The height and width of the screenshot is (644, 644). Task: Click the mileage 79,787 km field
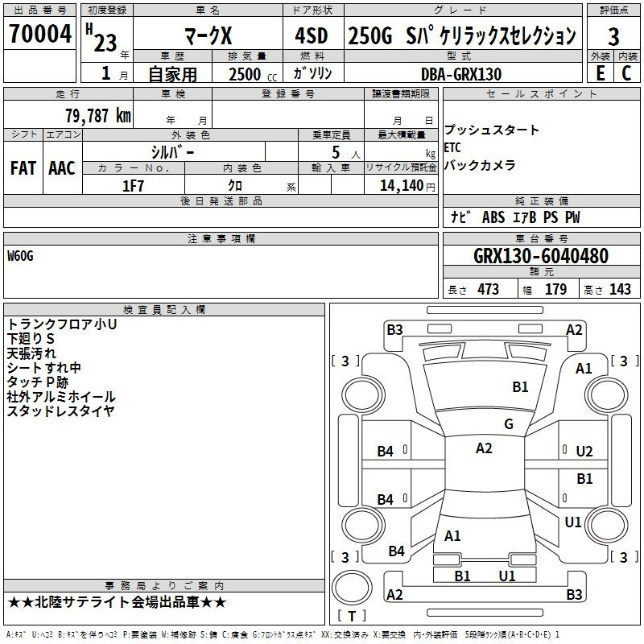[68, 114]
